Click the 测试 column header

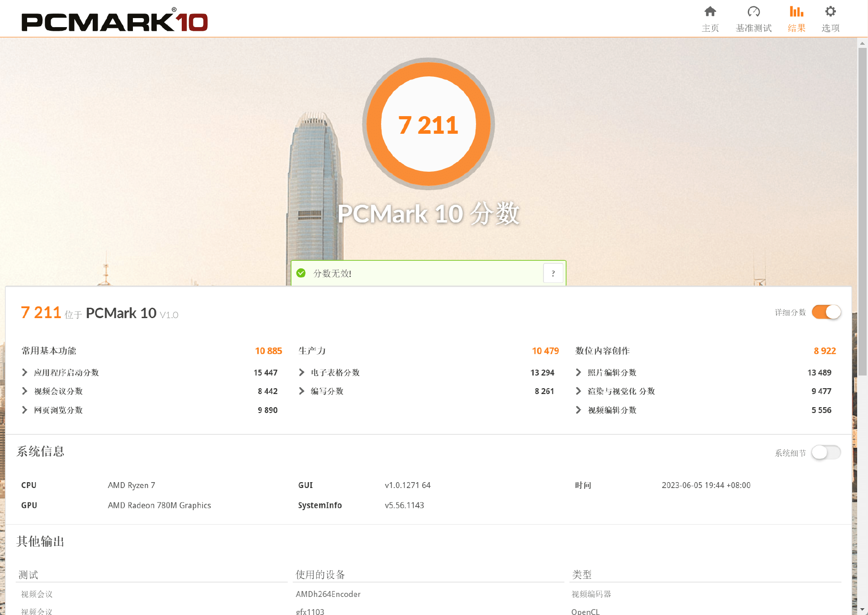coord(28,574)
